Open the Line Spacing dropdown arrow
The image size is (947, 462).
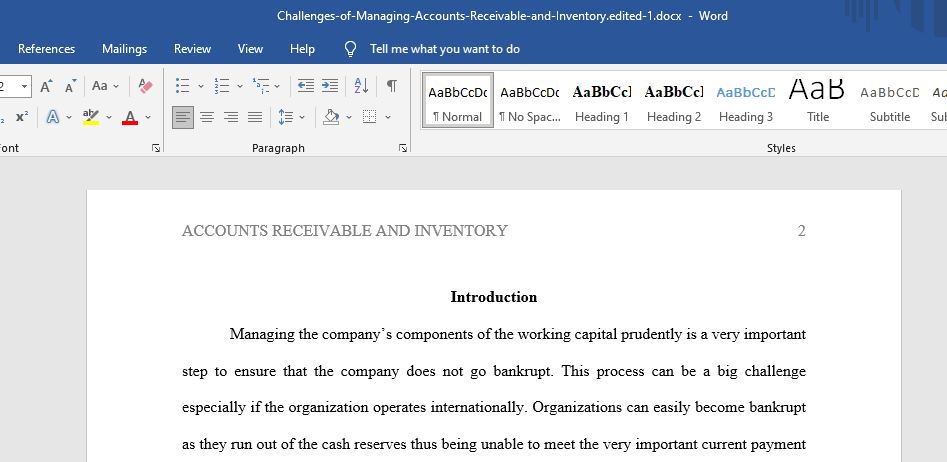[x=302, y=117]
